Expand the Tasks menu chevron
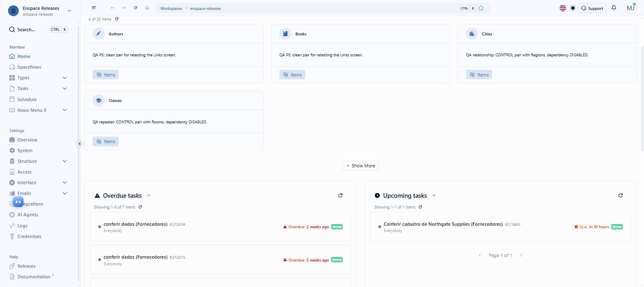644x287 pixels. click(x=64, y=88)
